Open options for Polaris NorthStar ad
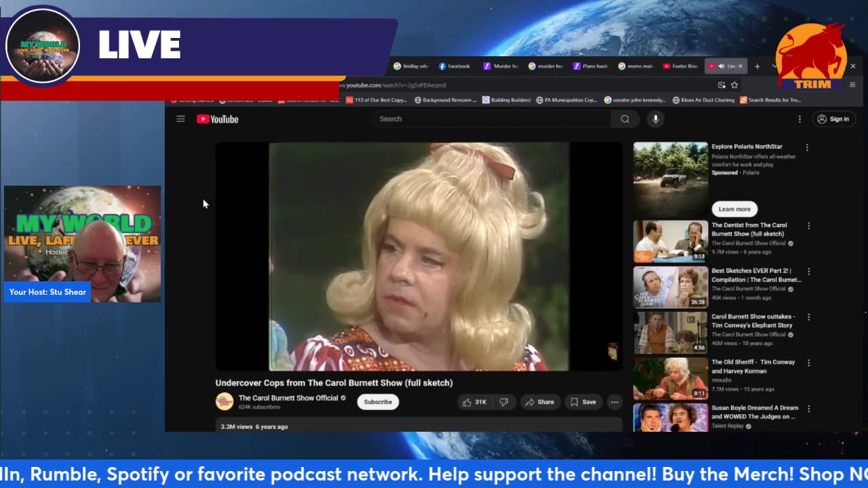The width and height of the screenshot is (868, 488). click(x=807, y=147)
